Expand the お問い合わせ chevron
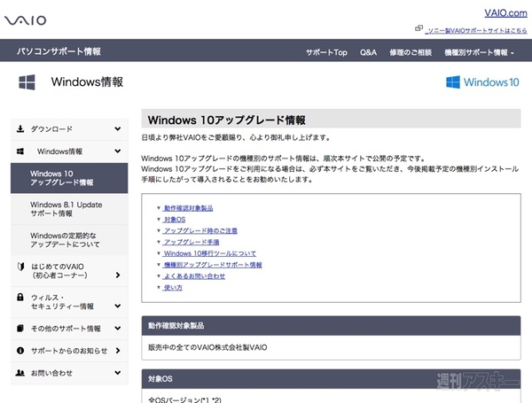The width and height of the screenshot is (532, 403). click(118, 373)
